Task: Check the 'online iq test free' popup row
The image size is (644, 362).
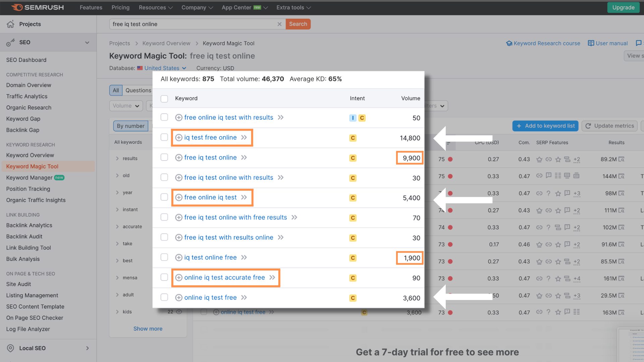Action: (164, 297)
